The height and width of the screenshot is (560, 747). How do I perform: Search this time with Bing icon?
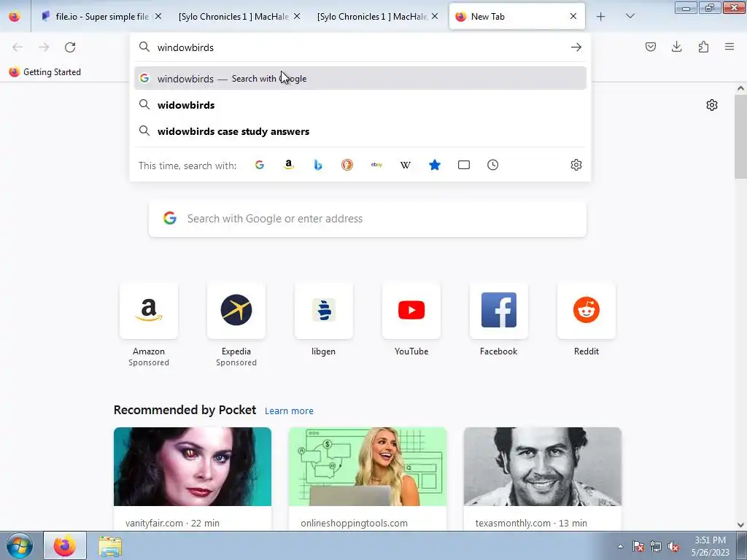click(318, 165)
